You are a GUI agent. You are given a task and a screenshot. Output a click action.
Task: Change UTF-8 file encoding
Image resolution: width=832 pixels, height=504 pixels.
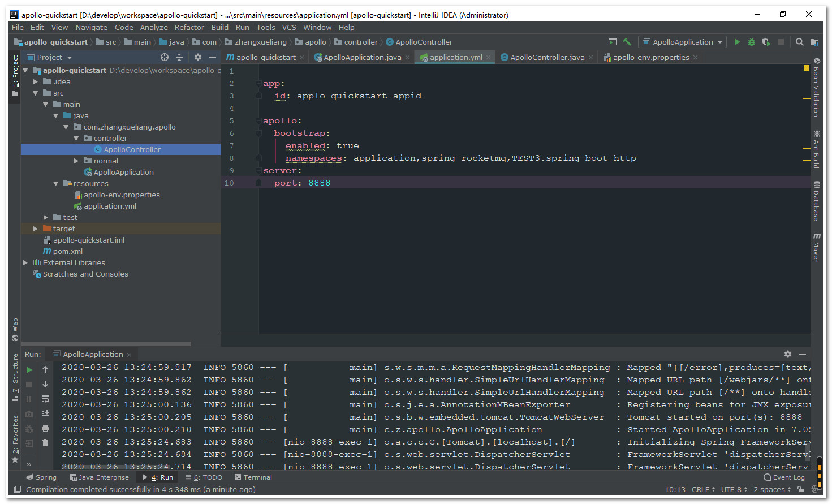coord(734,489)
